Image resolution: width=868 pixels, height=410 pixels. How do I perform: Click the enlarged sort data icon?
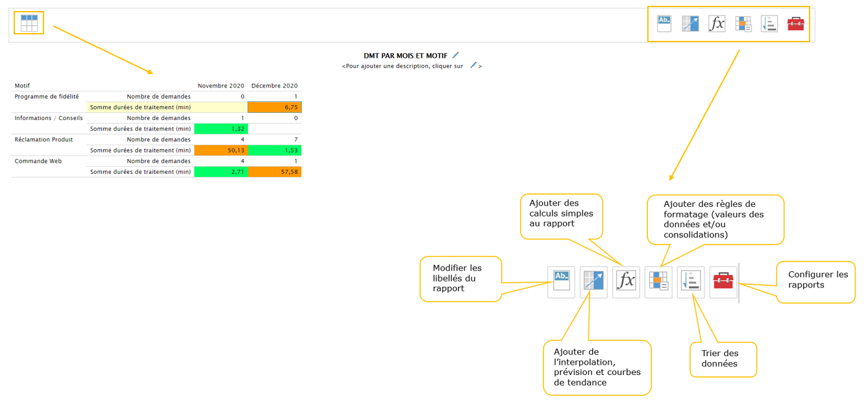[x=691, y=282]
